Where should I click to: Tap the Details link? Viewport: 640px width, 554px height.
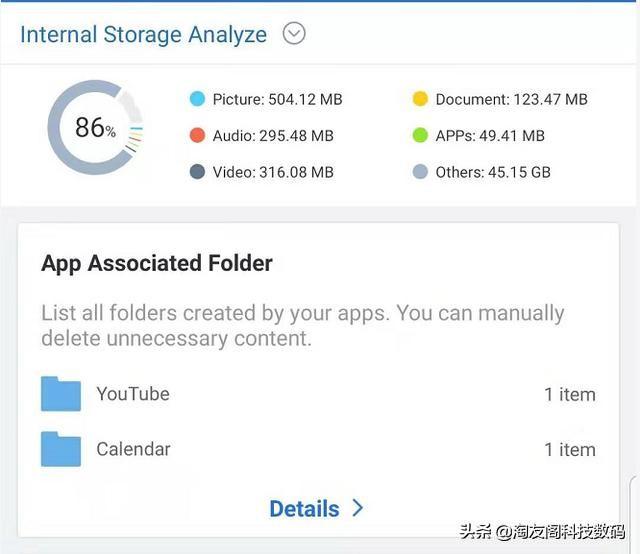pyautogui.click(x=304, y=509)
